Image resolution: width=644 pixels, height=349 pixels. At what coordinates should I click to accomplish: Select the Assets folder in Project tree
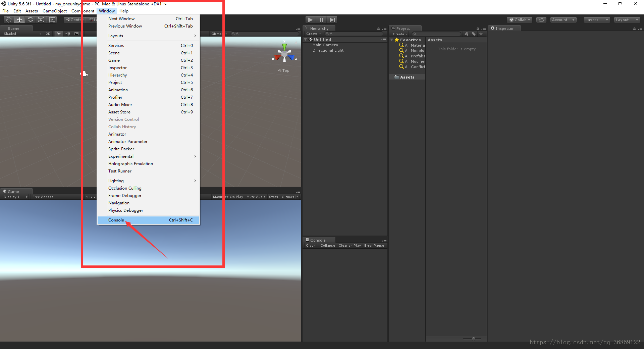407,77
